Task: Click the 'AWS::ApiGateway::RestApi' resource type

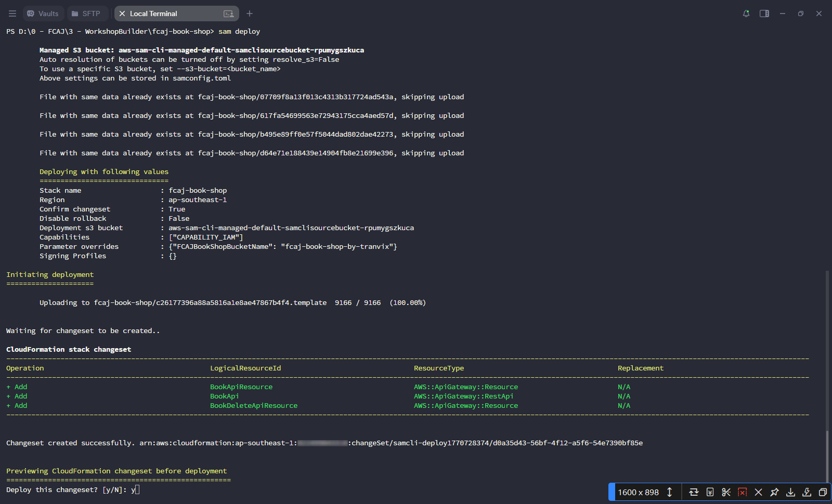Action: [464, 396]
